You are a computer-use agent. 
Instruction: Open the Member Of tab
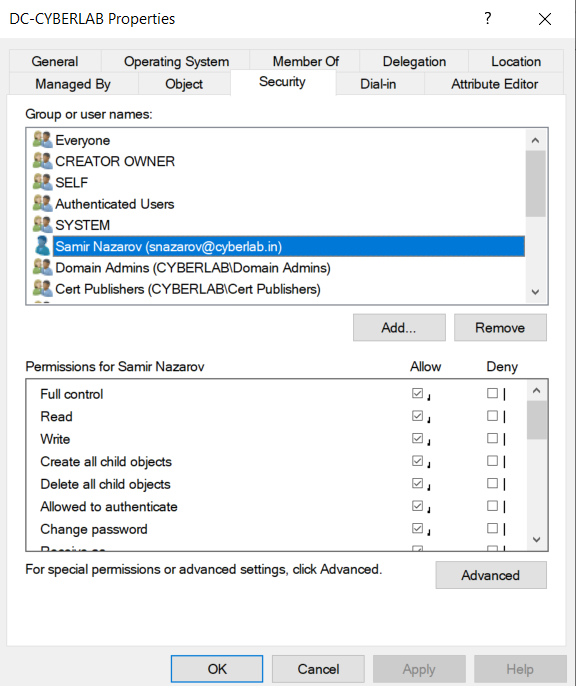(305, 61)
